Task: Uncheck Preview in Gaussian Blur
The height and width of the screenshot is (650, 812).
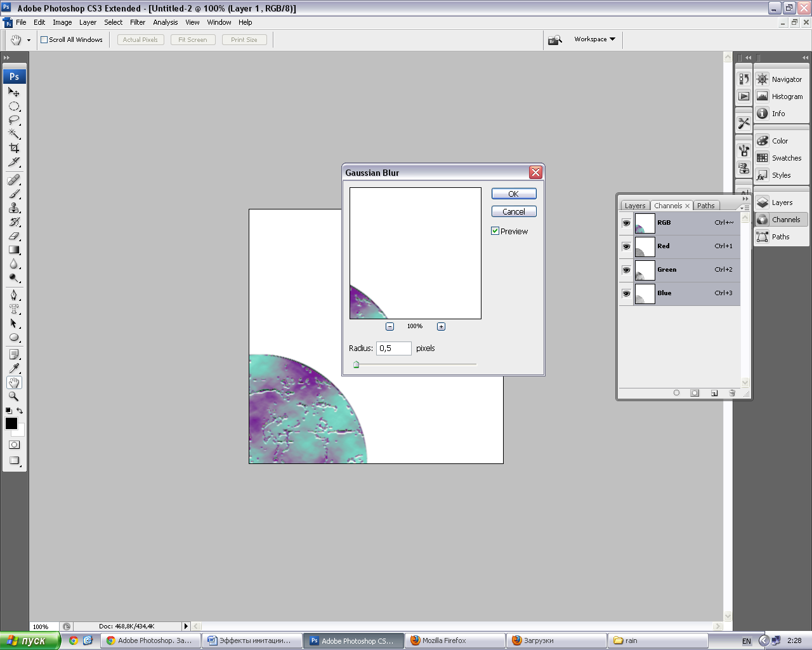Action: [495, 231]
